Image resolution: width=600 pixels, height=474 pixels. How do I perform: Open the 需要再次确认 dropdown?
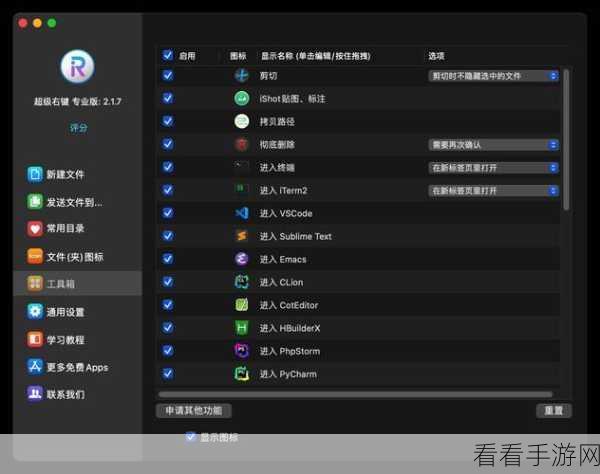click(x=493, y=145)
